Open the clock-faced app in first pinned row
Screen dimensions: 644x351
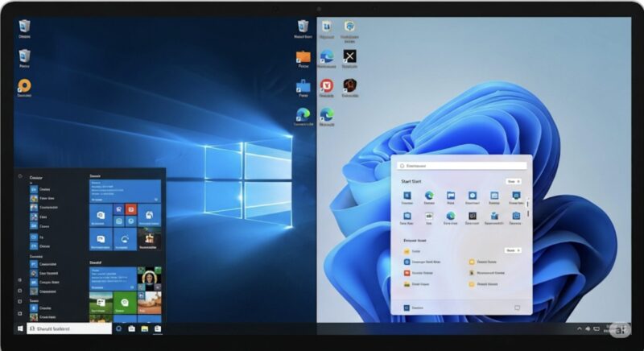click(x=473, y=196)
